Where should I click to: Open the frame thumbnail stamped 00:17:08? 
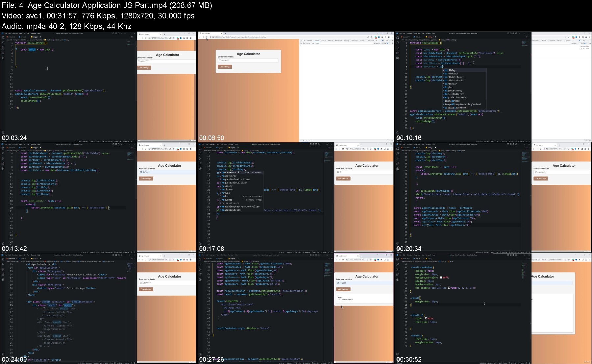click(x=295, y=198)
